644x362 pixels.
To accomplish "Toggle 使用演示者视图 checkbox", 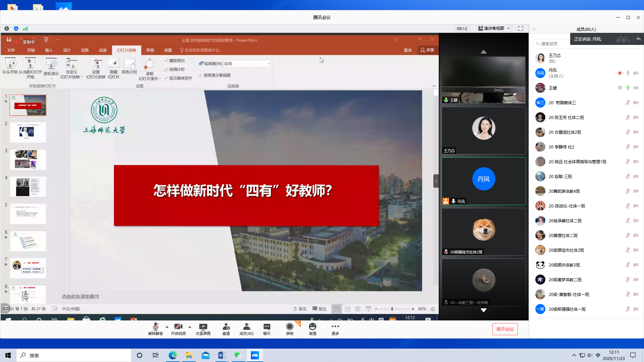I will click(x=200, y=75).
